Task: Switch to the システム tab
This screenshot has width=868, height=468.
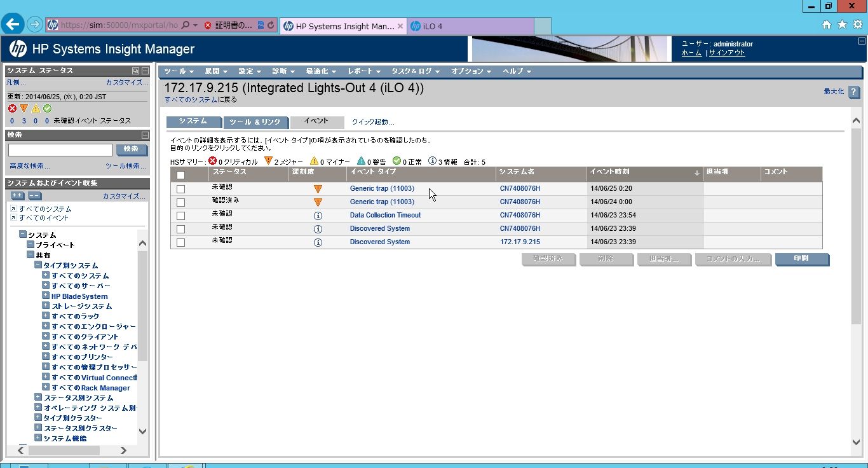Action: pyautogui.click(x=193, y=121)
